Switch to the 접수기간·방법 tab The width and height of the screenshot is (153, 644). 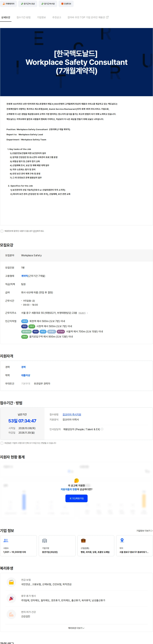tap(23, 18)
